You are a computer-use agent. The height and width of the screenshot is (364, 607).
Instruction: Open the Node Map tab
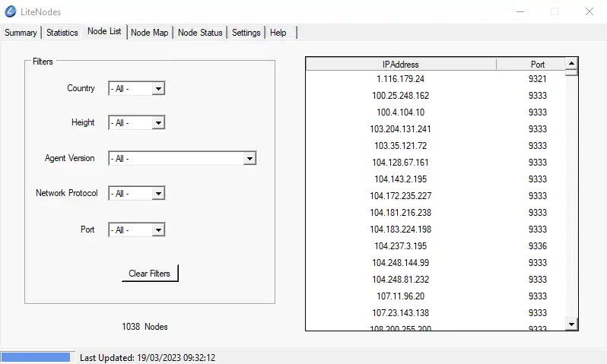coord(149,33)
